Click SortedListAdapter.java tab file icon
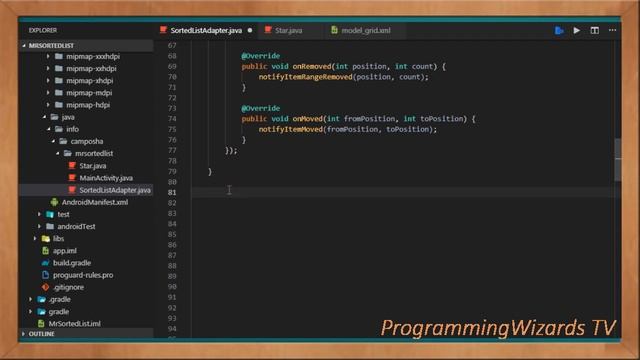The width and height of the screenshot is (640, 360). tap(164, 30)
